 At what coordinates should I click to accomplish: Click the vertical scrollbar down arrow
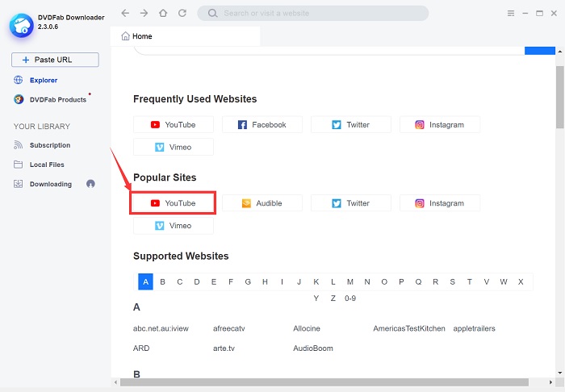(x=559, y=373)
